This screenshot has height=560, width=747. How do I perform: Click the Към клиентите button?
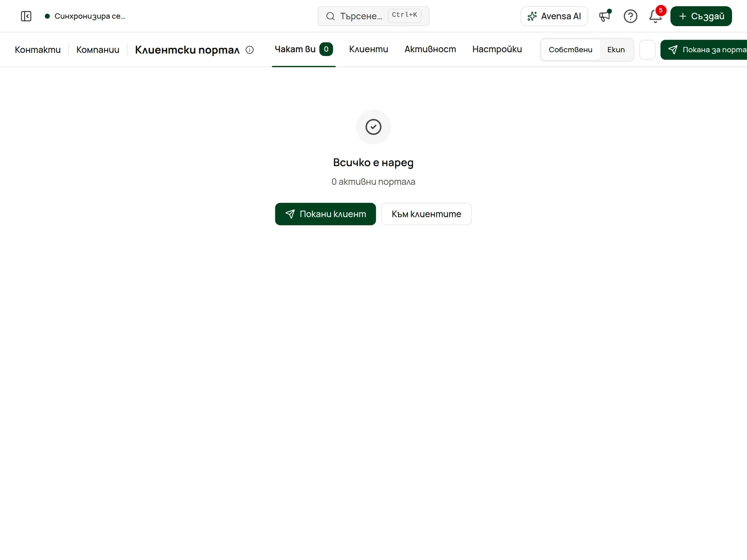pyautogui.click(x=426, y=214)
